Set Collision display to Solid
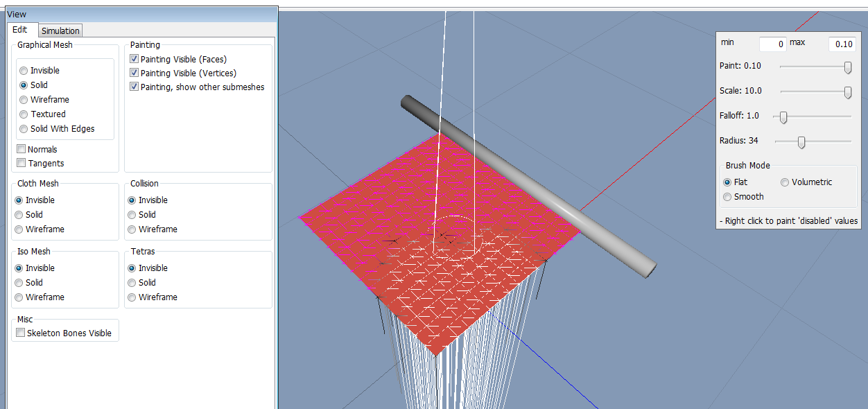Screen dimensions: 868x409 [132, 215]
